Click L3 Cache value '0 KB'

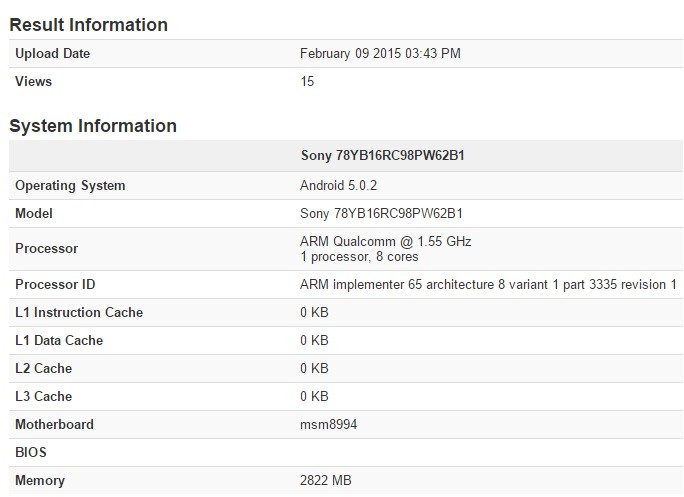pos(314,396)
